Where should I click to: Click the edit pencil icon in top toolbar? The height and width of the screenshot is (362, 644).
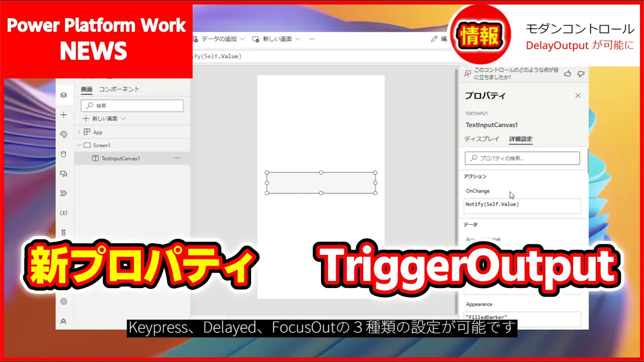pyautogui.click(x=435, y=39)
